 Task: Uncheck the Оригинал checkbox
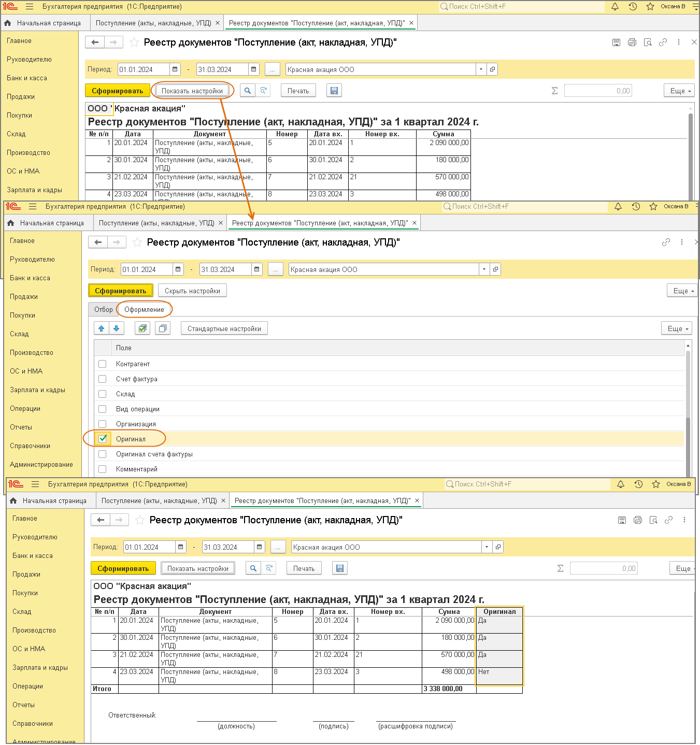point(103,439)
